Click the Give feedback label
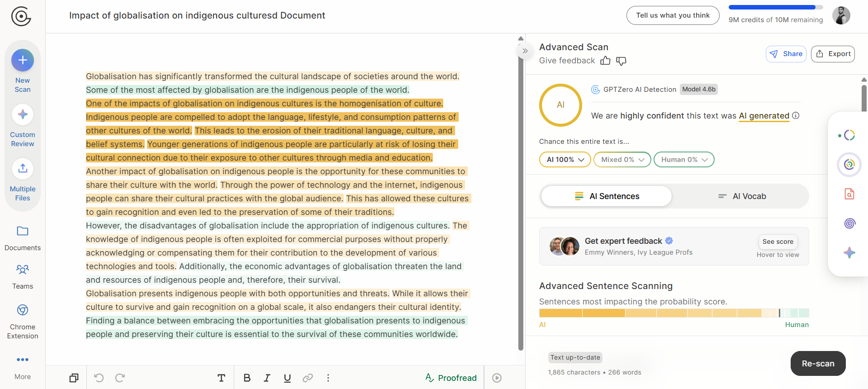 (567, 61)
